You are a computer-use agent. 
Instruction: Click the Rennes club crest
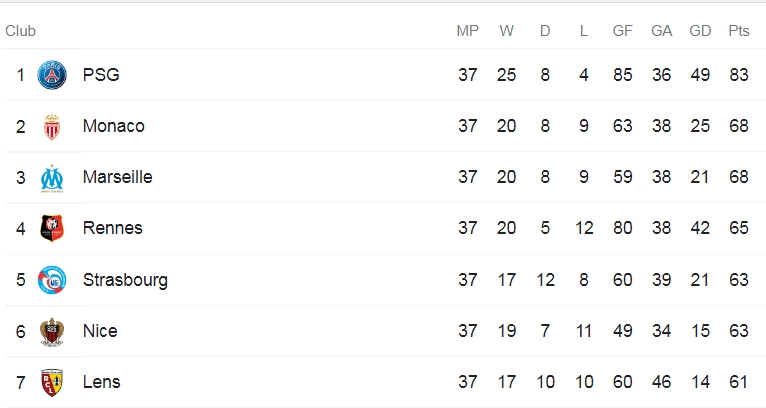[x=52, y=228]
